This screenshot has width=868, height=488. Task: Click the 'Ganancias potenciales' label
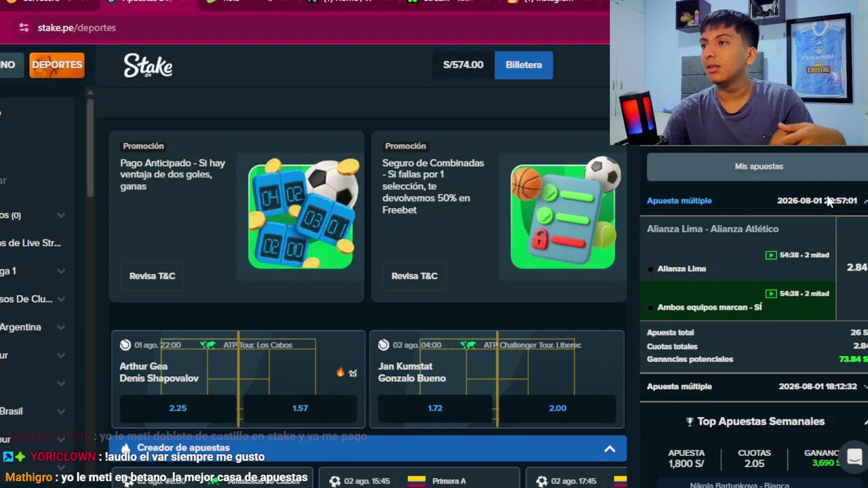coord(690,359)
